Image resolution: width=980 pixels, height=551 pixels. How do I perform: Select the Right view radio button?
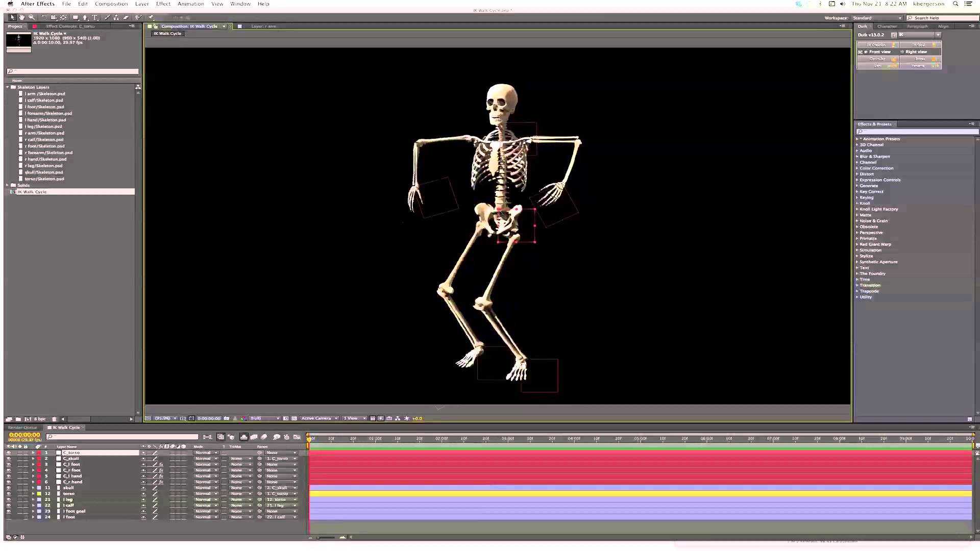pos(902,52)
